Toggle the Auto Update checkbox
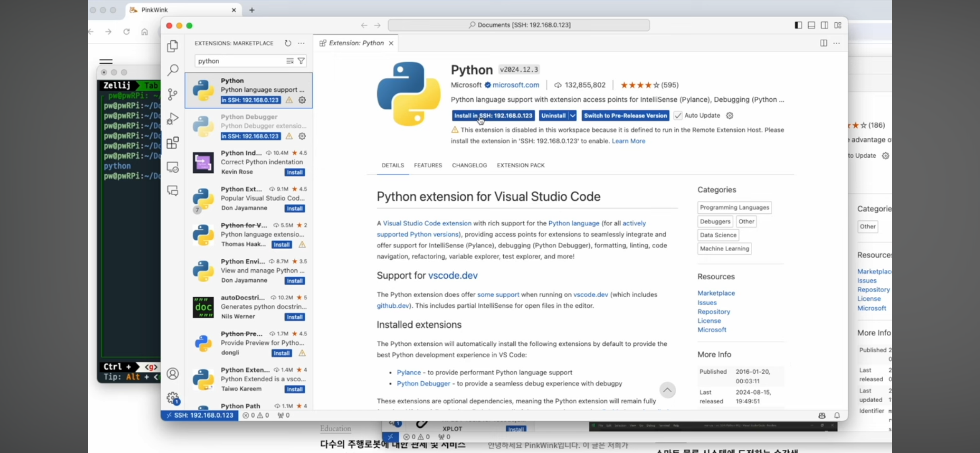 [678, 116]
